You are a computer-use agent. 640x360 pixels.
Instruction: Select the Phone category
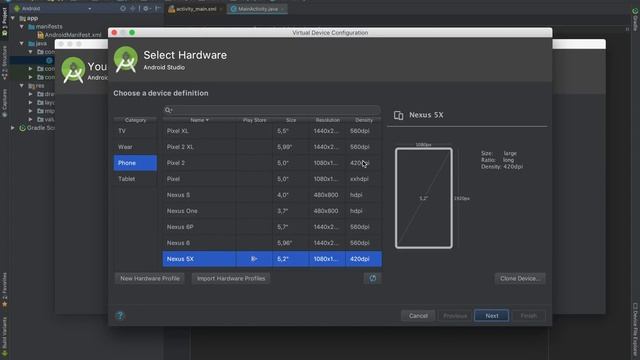135,163
